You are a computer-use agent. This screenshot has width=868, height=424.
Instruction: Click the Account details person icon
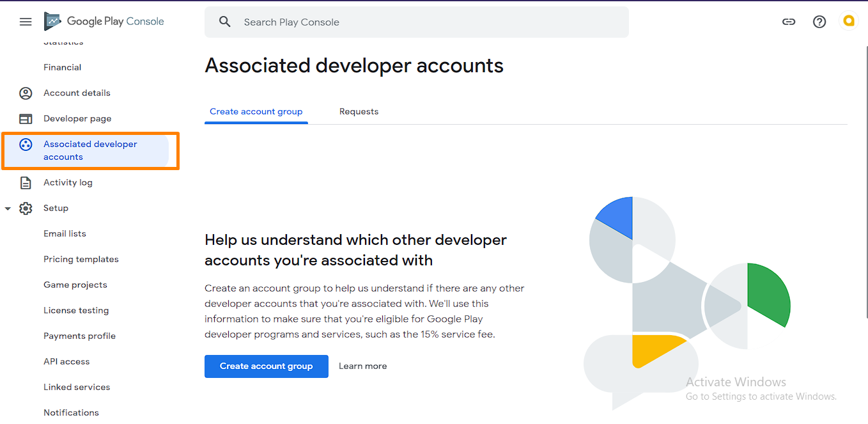click(26, 93)
